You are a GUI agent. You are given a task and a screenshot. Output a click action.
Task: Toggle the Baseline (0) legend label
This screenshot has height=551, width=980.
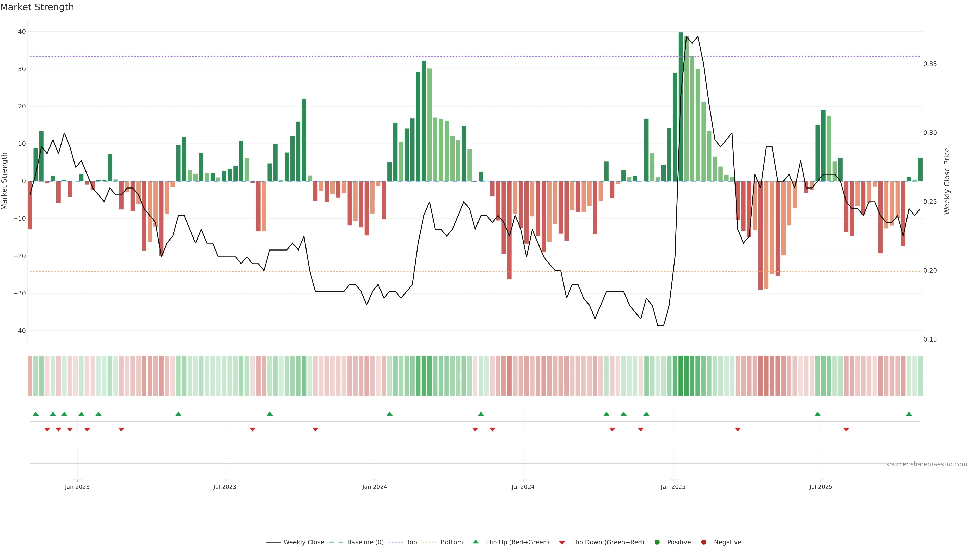coord(365,542)
